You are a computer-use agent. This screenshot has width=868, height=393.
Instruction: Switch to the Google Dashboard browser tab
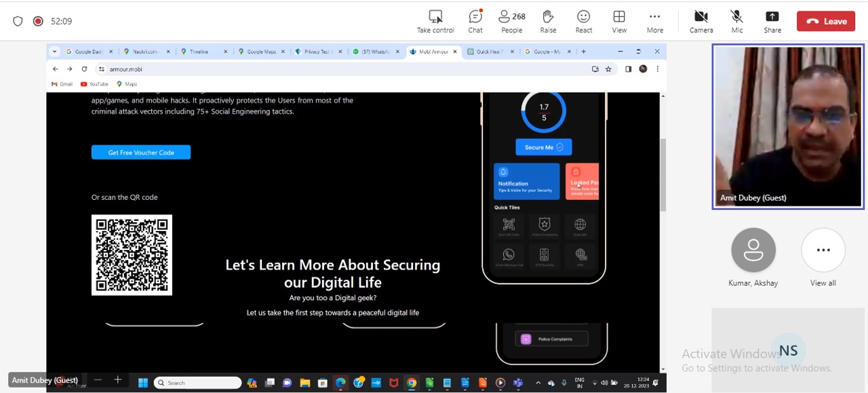[x=89, y=51]
